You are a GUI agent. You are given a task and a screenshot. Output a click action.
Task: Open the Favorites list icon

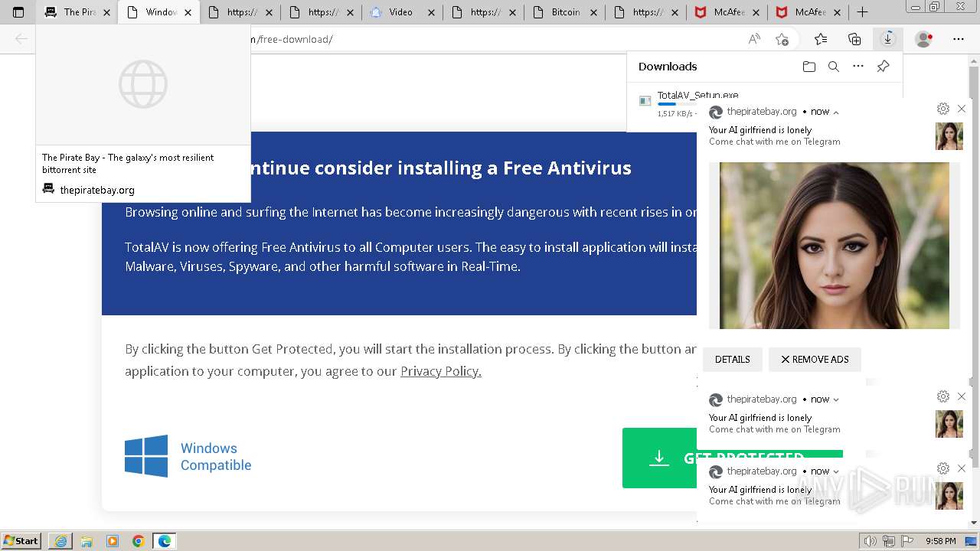[x=821, y=39]
